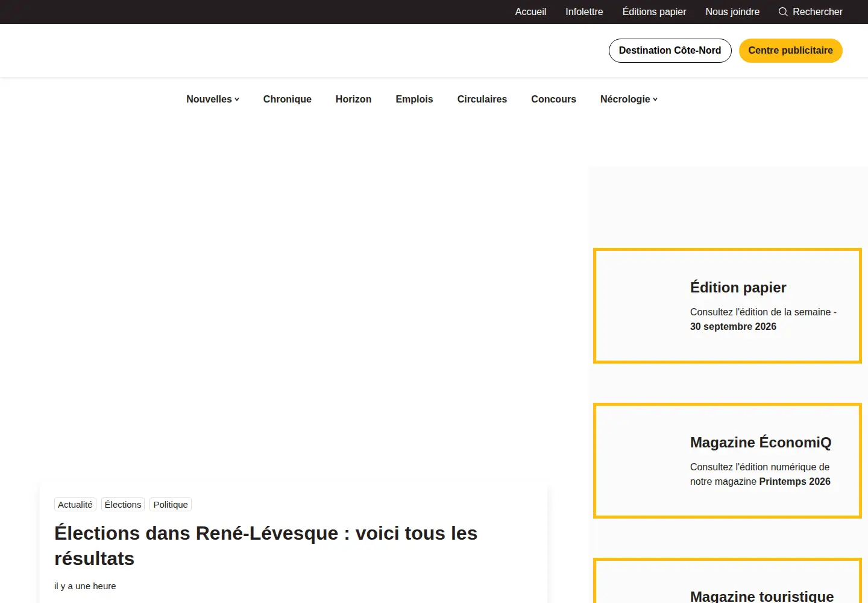The width and height of the screenshot is (868, 603).
Task: Click the search magnifier icon
Action: pyautogui.click(x=783, y=12)
